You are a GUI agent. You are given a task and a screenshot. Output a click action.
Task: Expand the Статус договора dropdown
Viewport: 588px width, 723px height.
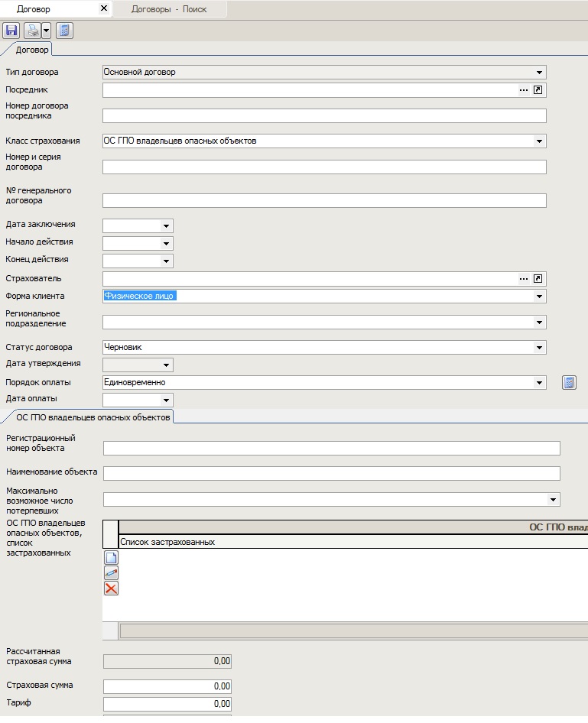point(540,348)
